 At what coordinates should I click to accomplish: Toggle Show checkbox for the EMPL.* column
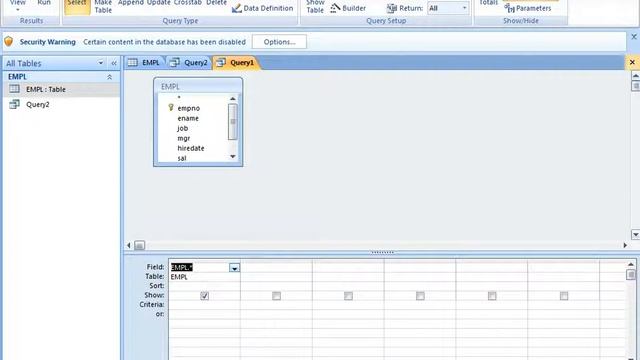pos(204,296)
